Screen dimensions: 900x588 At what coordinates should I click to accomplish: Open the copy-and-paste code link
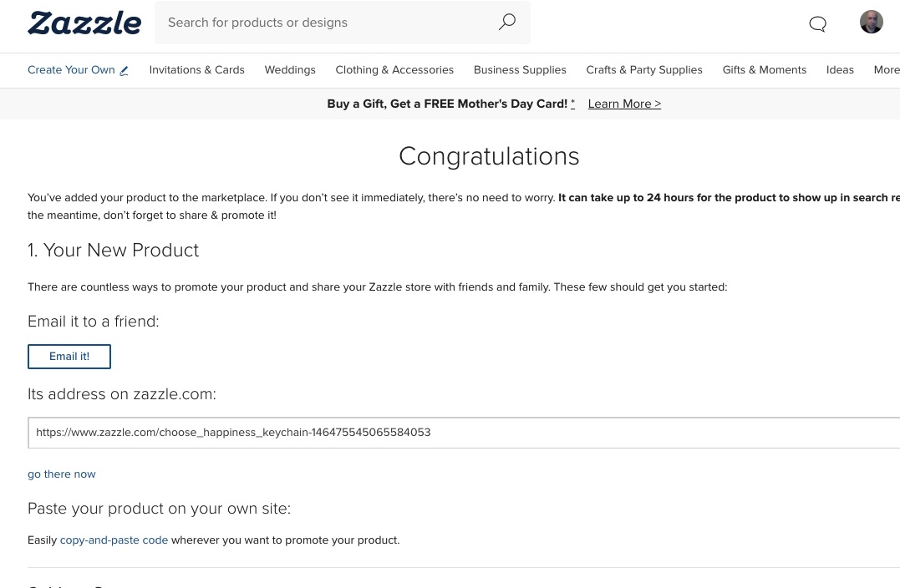114,540
